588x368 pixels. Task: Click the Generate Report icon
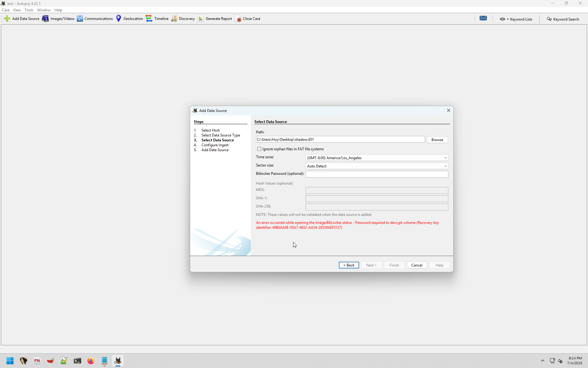pyautogui.click(x=201, y=19)
